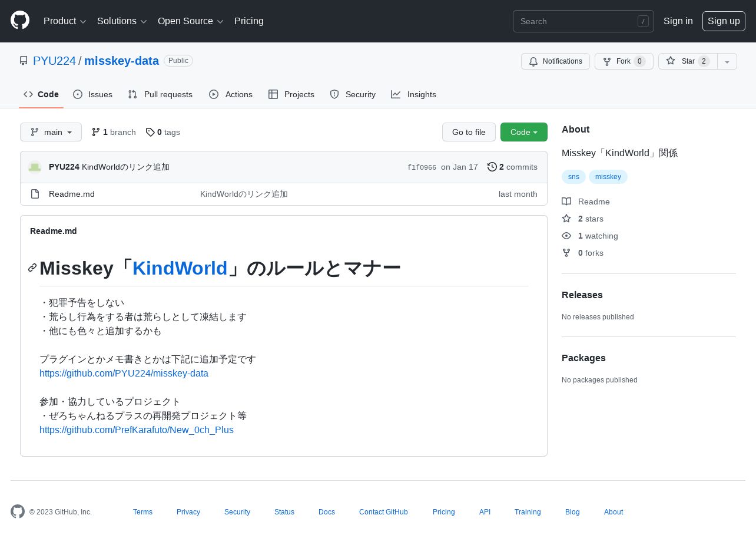Open footer Training link
The height and width of the screenshot is (548, 756).
pos(528,512)
